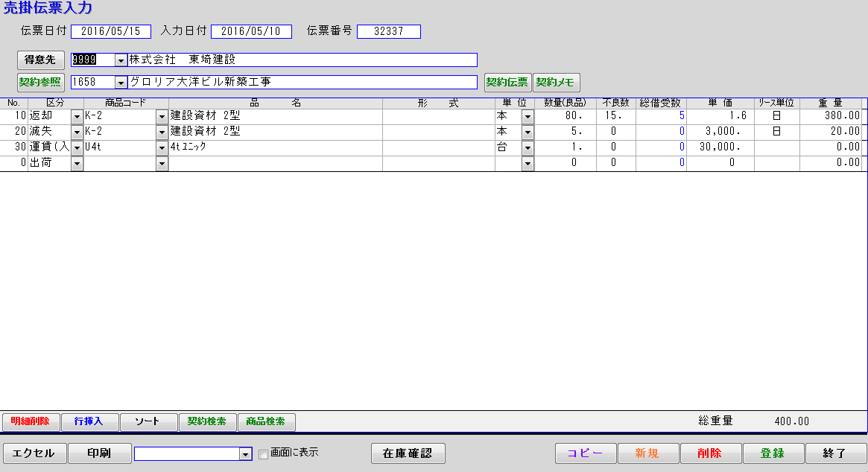The height and width of the screenshot is (472, 868).
Task: Open 契約検索 contract search
Action: (207, 422)
